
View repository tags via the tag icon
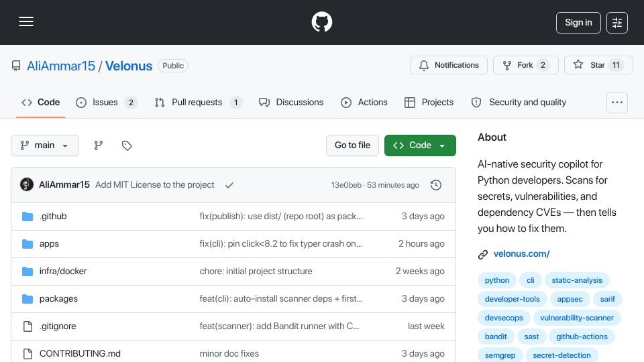[x=127, y=145]
